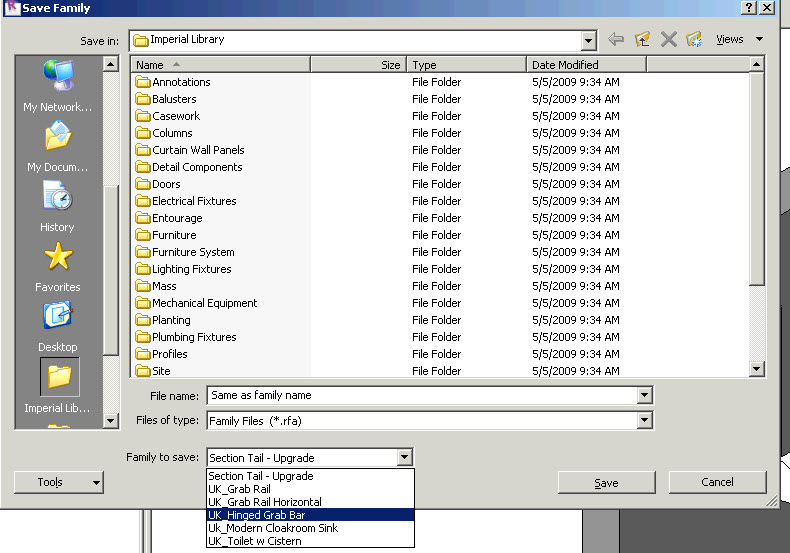Select the Plumbing Fixtures folder

(x=186, y=337)
